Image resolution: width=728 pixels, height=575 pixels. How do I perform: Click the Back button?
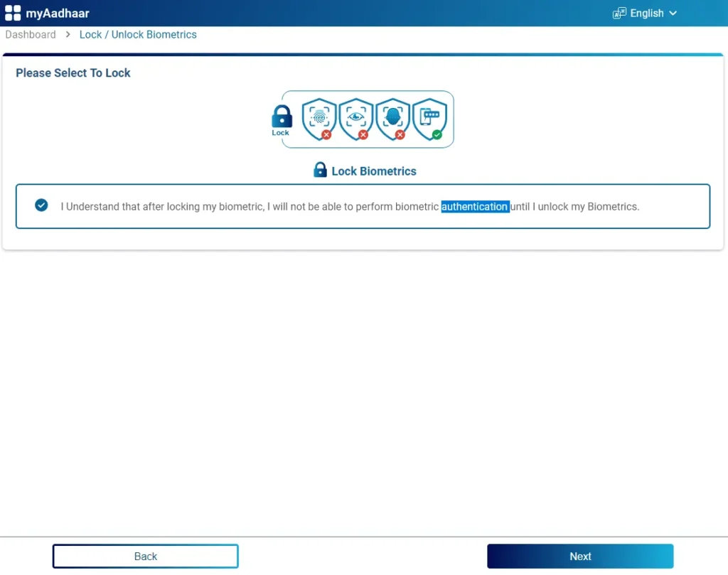pos(145,556)
